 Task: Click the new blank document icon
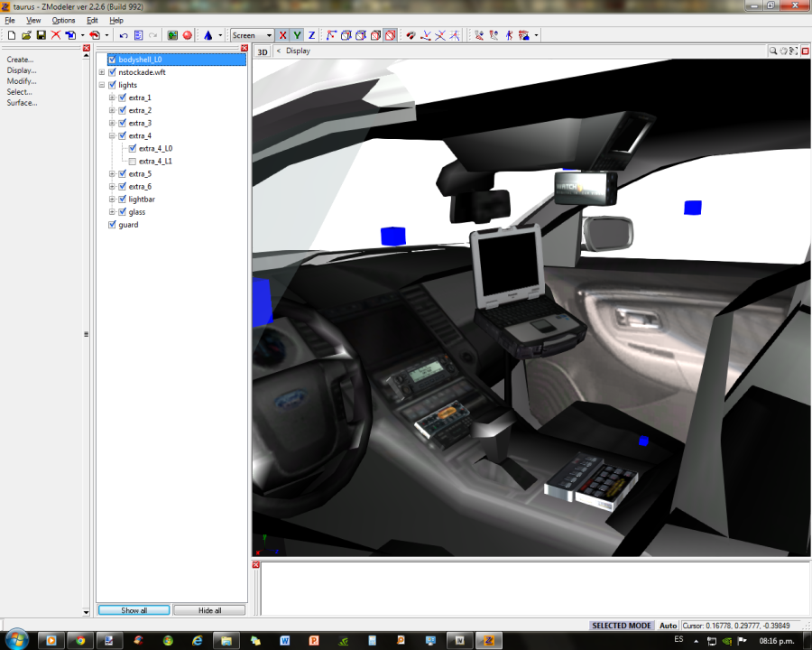point(12,35)
